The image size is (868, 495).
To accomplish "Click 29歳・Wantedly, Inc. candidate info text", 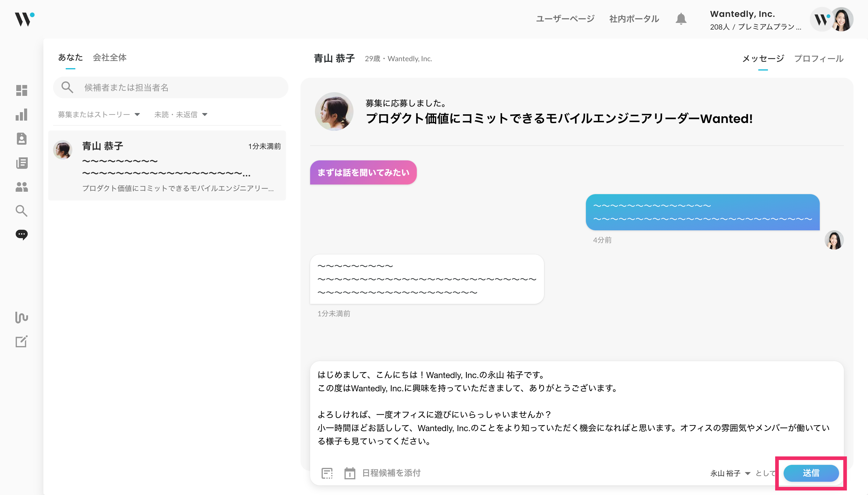I will [x=398, y=58].
